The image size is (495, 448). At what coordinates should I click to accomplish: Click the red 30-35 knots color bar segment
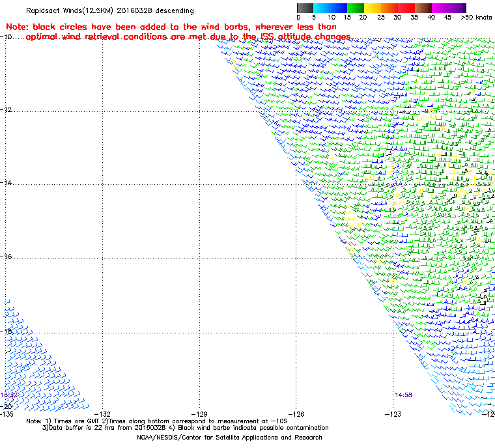(406, 8)
